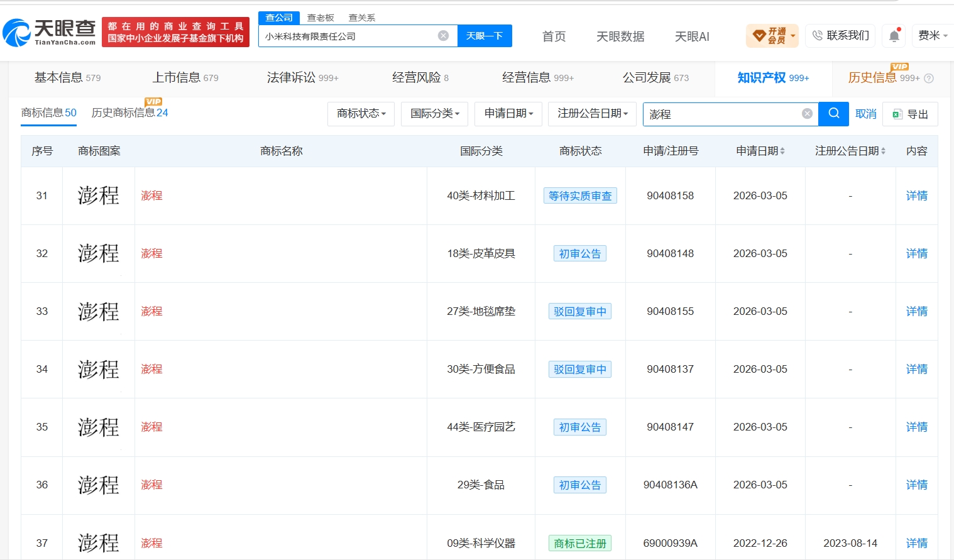Click the red 澎程 name in row 35

click(x=151, y=427)
